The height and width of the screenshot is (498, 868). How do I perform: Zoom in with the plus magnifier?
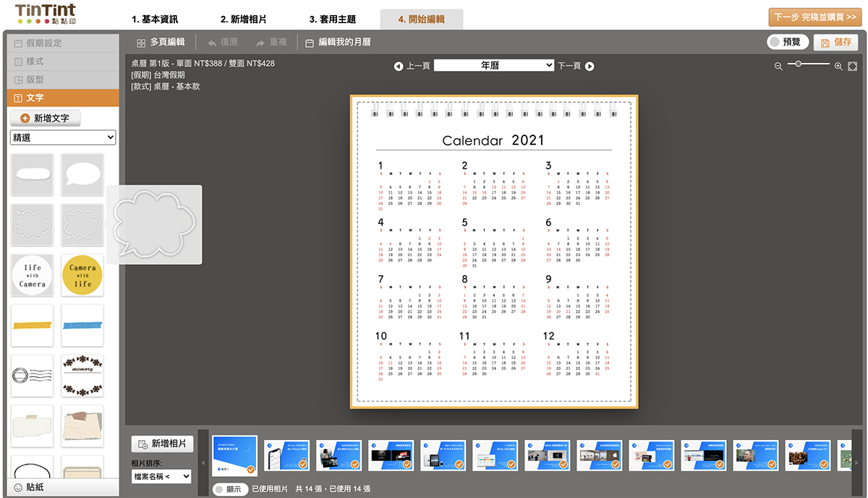[838, 66]
